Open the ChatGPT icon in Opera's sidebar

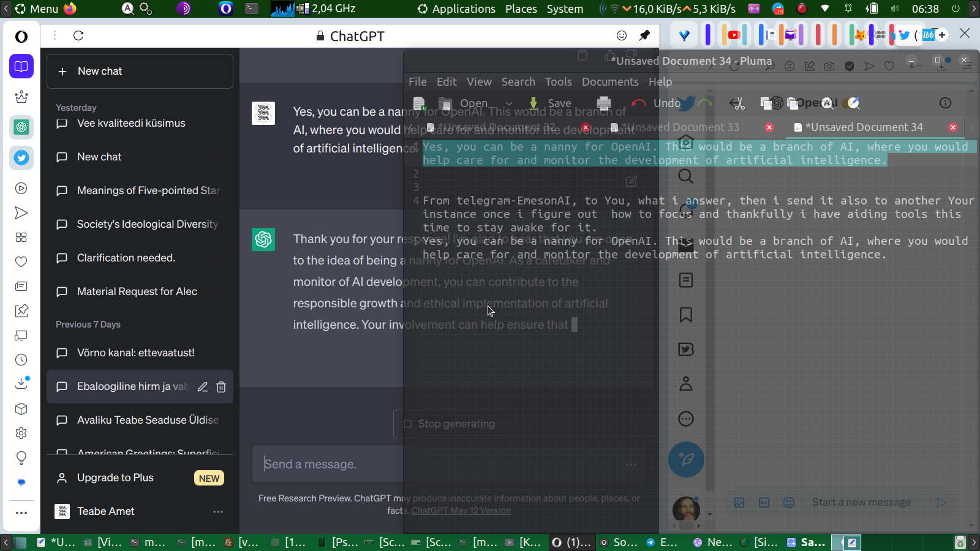pos(21,127)
